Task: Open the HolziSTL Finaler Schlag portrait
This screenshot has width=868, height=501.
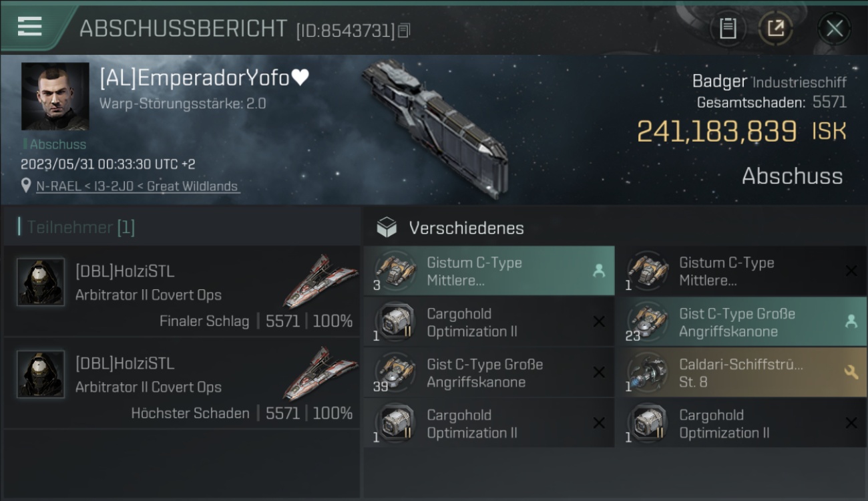Action: tap(41, 282)
